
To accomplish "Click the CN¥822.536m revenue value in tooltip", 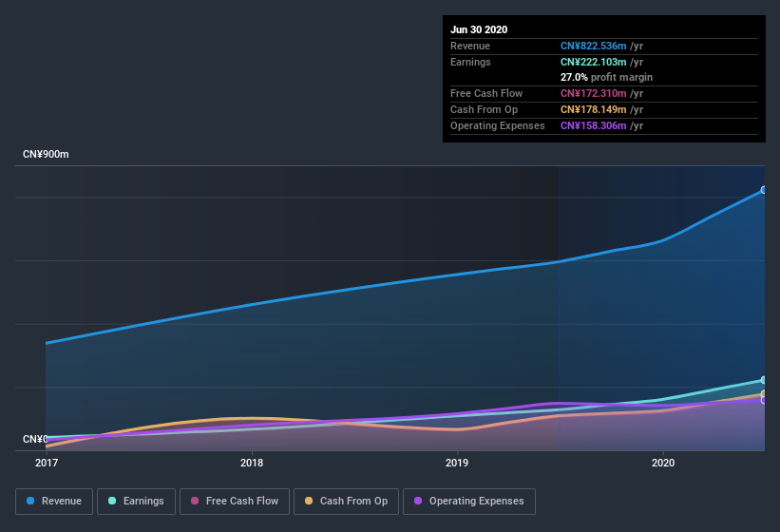I will point(593,46).
